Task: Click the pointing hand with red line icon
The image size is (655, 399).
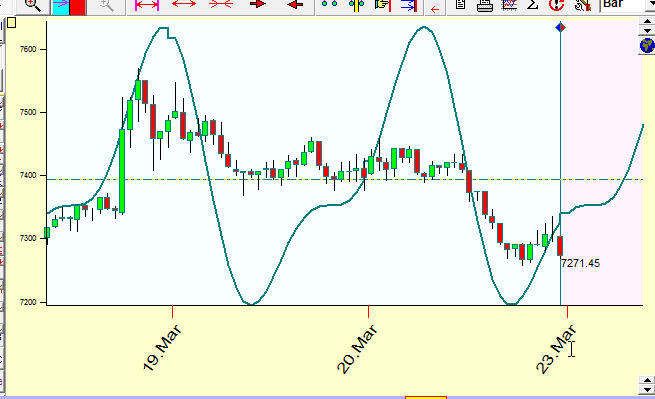Action: coord(383,5)
